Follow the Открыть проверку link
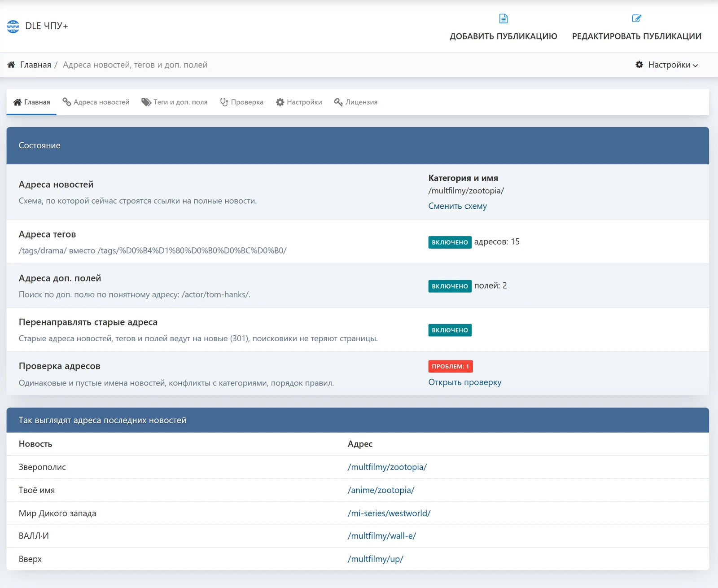 pos(465,382)
